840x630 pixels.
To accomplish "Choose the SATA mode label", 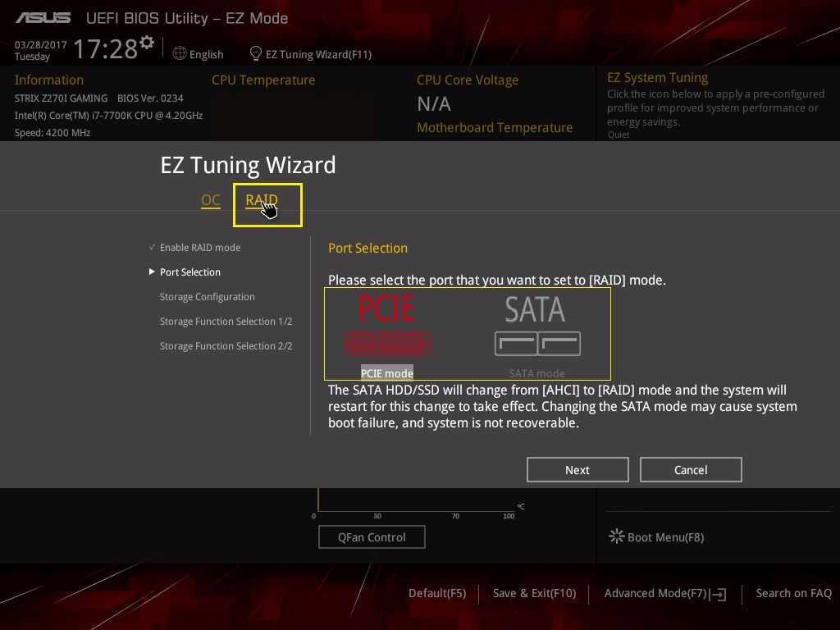I will click(x=536, y=373).
